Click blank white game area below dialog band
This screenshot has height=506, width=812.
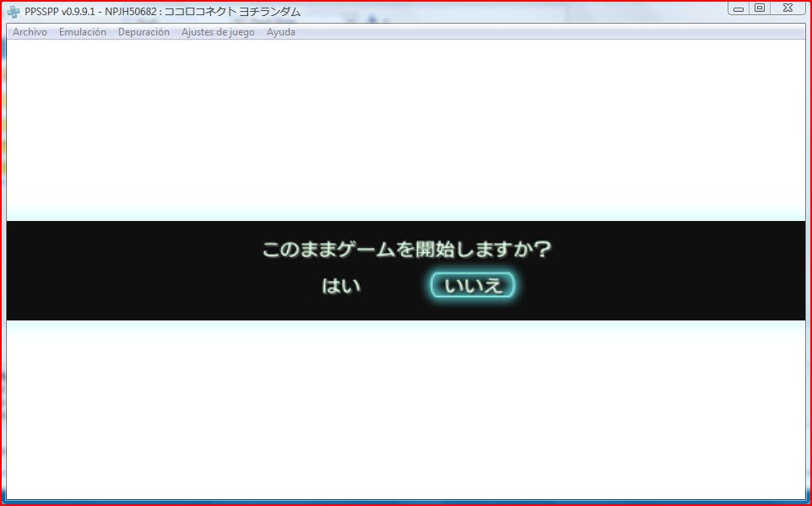pos(405,413)
